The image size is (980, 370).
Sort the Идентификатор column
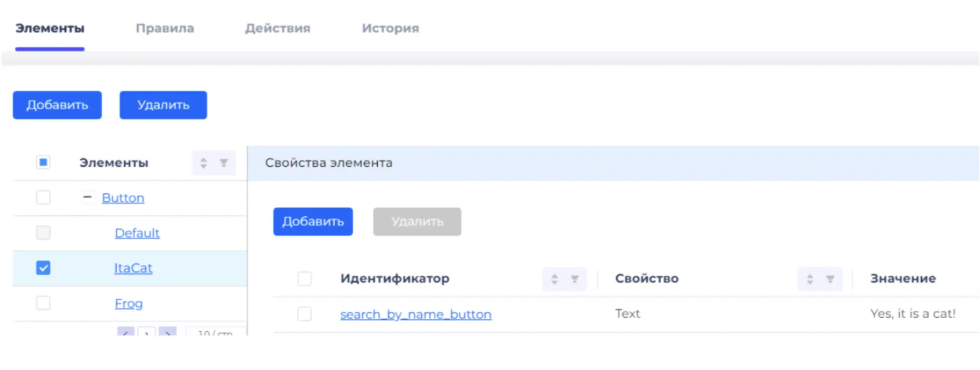554,279
